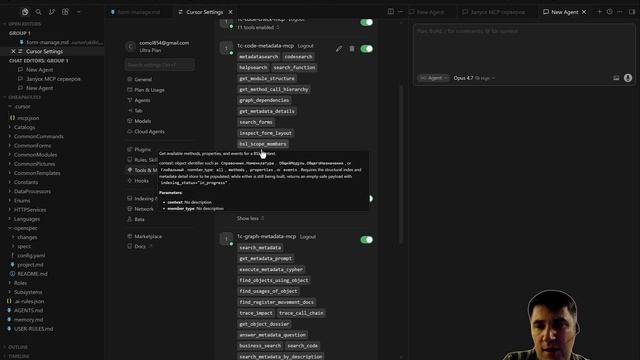Open the Agent mode dropdown
This screenshot has height=360, width=640.
tap(433, 78)
